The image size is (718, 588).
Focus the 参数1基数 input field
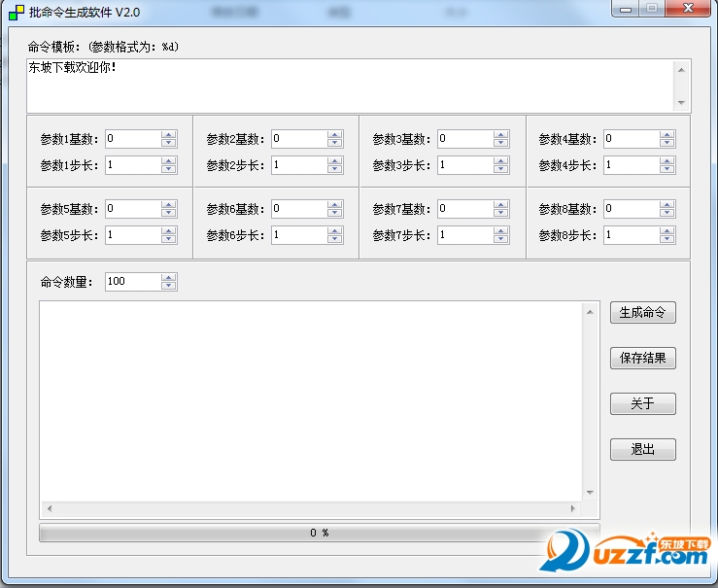pyautogui.click(x=133, y=139)
